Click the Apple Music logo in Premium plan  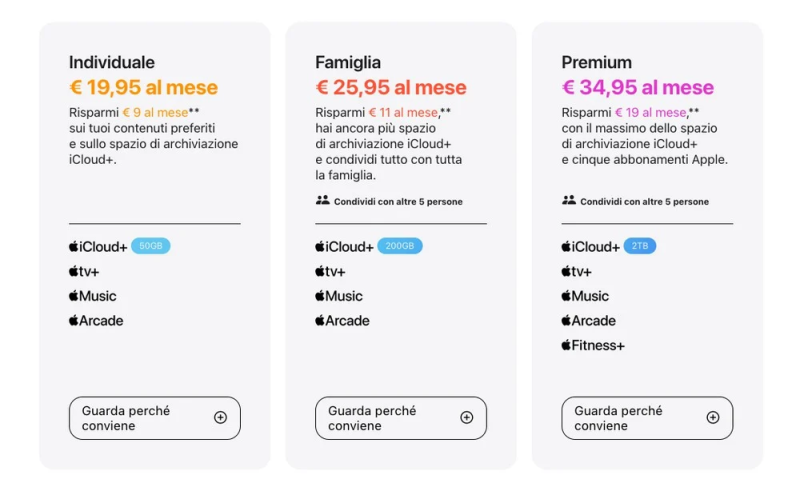(585, 296)
